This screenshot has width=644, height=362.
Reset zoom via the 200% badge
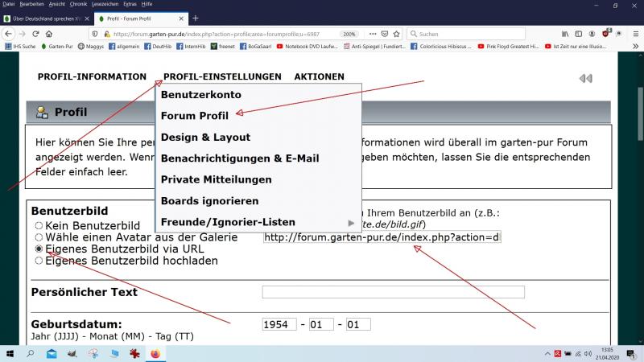coord(349,34)
